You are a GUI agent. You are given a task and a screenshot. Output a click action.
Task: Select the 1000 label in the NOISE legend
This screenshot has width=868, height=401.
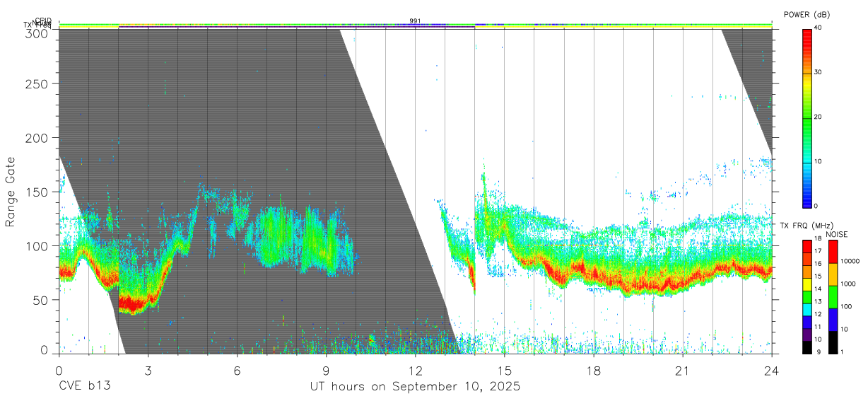pyautogui.click(x=848, y=284)
